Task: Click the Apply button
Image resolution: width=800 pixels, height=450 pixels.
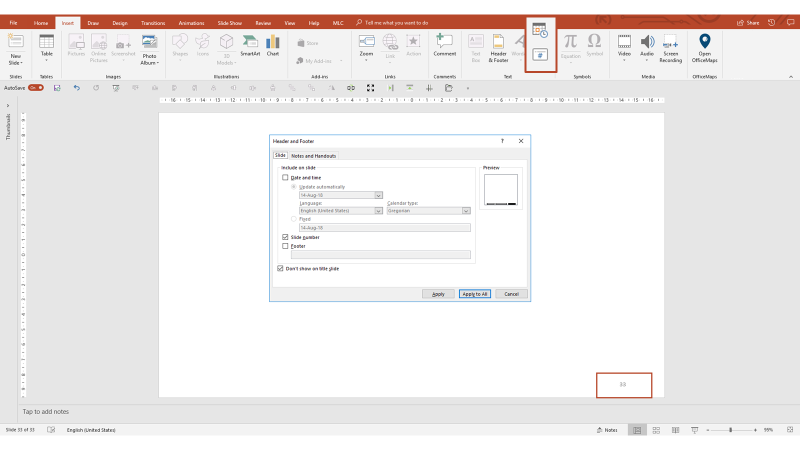Action: point(438,294)
